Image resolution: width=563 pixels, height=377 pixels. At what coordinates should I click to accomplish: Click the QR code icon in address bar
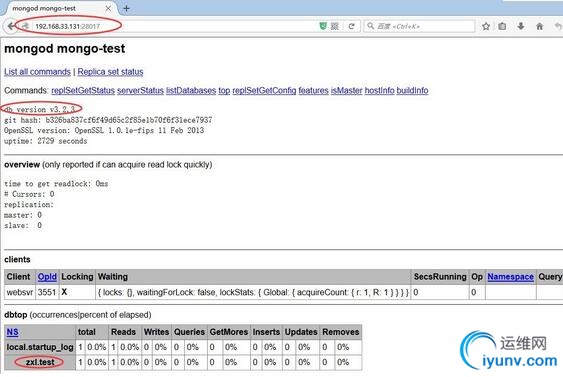click(x=335, y=26)
